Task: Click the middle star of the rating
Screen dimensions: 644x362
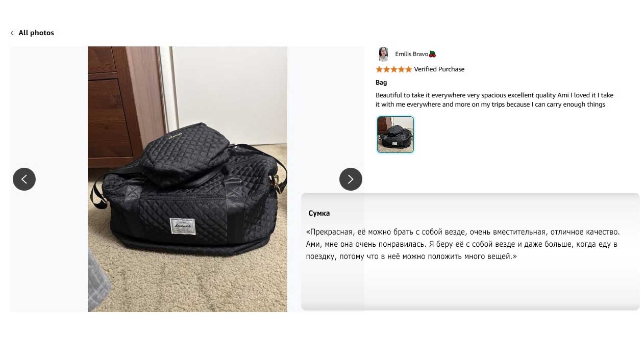Action: pyautogui.click(x=393, y=69)
